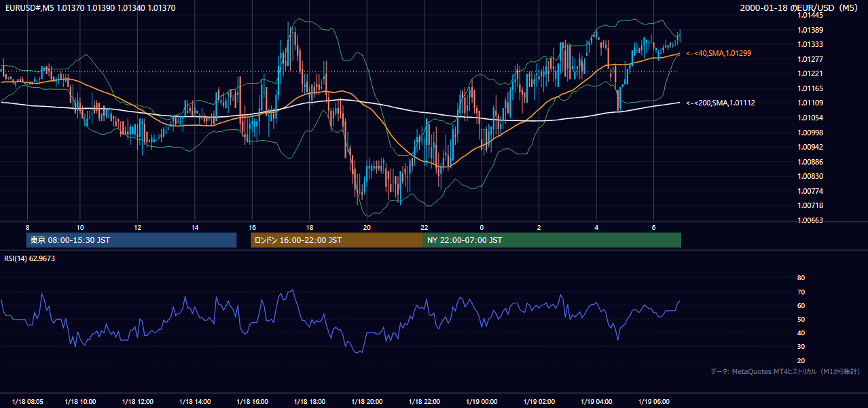This screenshot has width=868, height=408.
Task: Click RSI axis level 70
Action: tap(801, 292)
